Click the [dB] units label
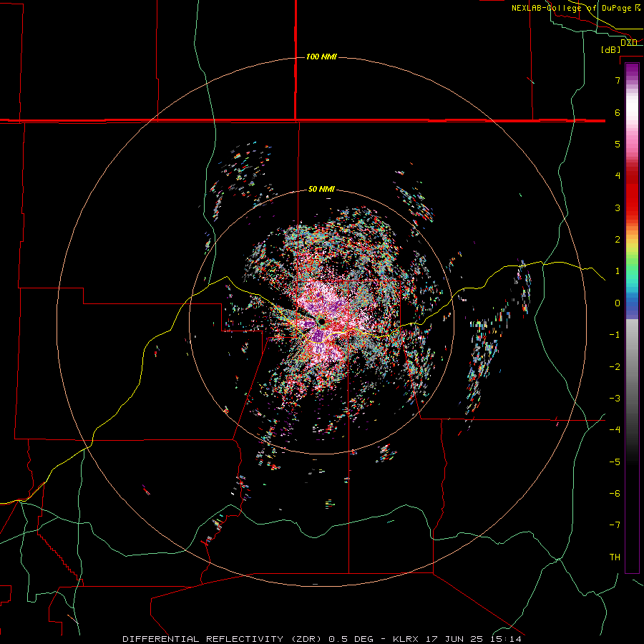Screen dimensions: 644x644 click(611, 49)
